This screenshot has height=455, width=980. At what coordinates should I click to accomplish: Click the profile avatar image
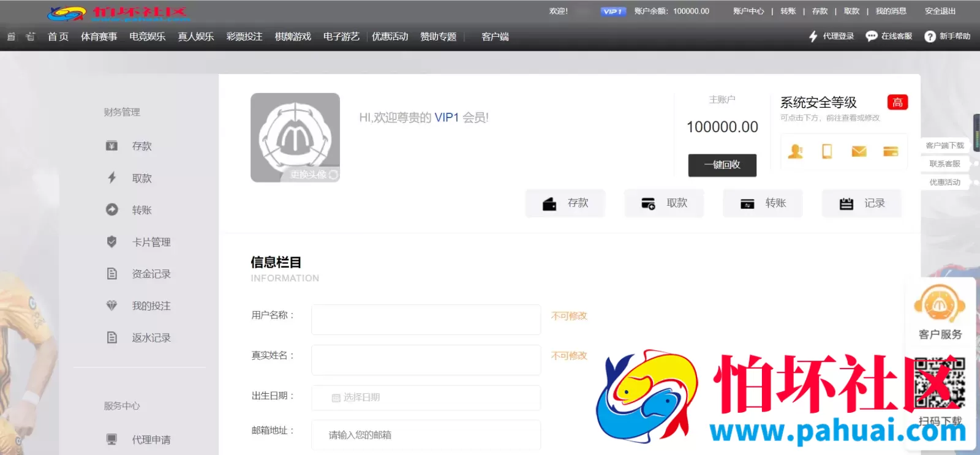(x=295, y=137)
